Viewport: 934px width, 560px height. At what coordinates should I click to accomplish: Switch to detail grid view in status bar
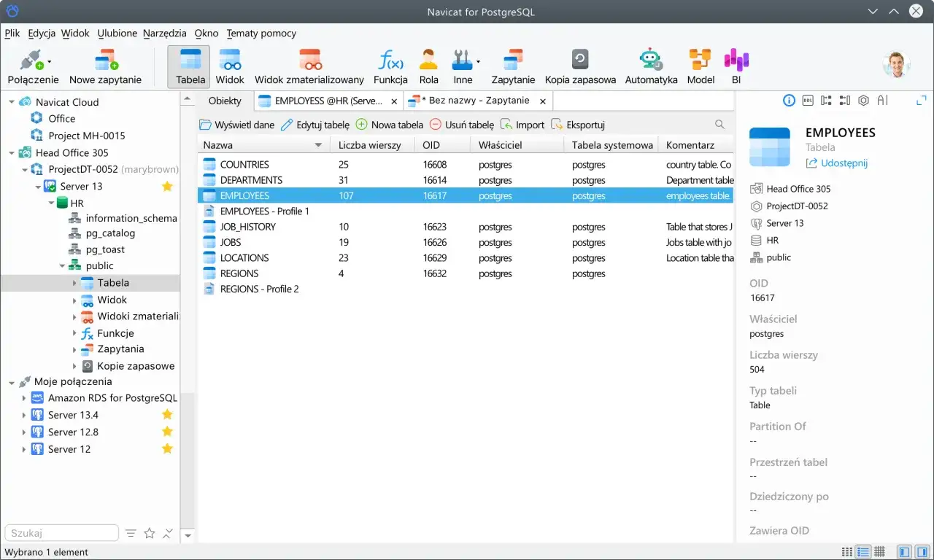click(880, 552)
